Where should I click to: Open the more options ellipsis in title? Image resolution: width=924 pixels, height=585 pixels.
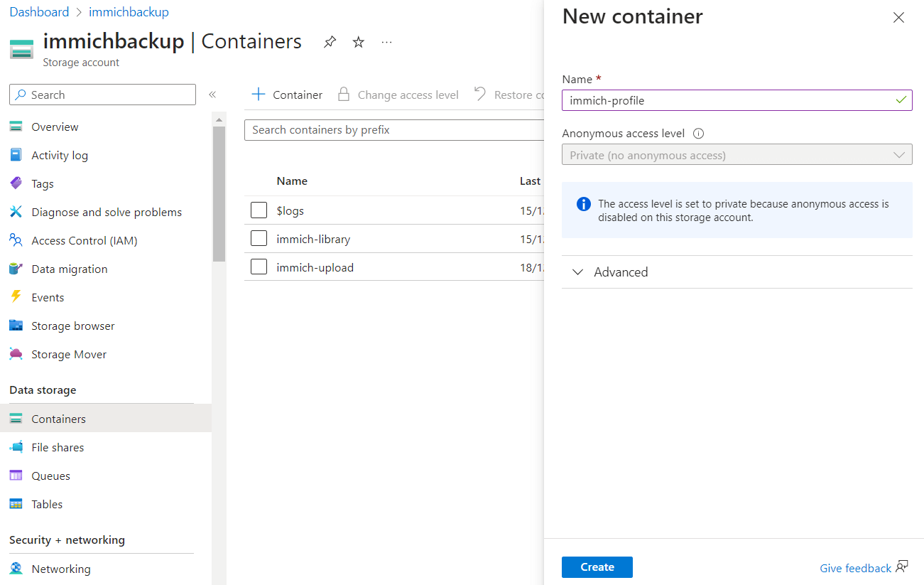point(386,42)
